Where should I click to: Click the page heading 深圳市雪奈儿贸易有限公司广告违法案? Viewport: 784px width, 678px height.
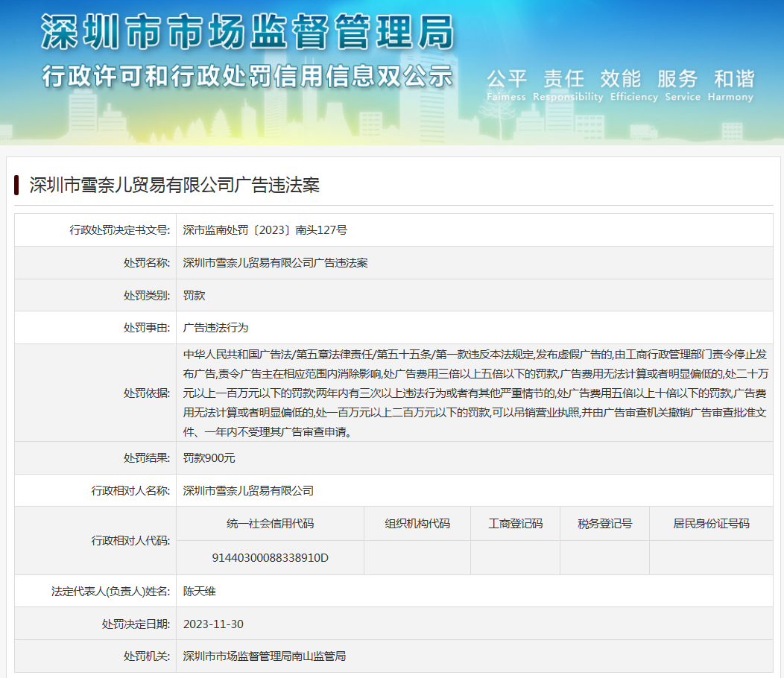174,185
